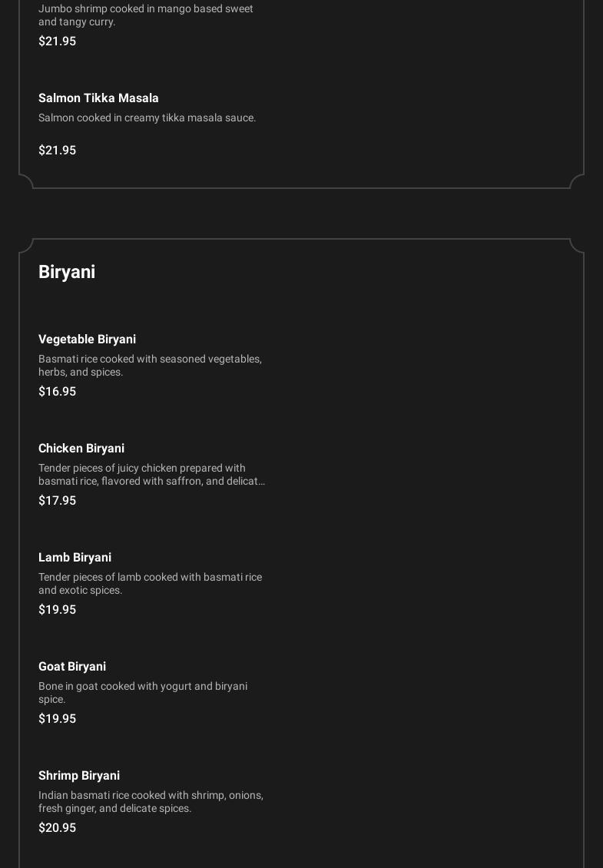Click the Shrimp Biryani description text
Viewport: 603px width, 868px height.
pyautogui.click(x=151, y=801)
